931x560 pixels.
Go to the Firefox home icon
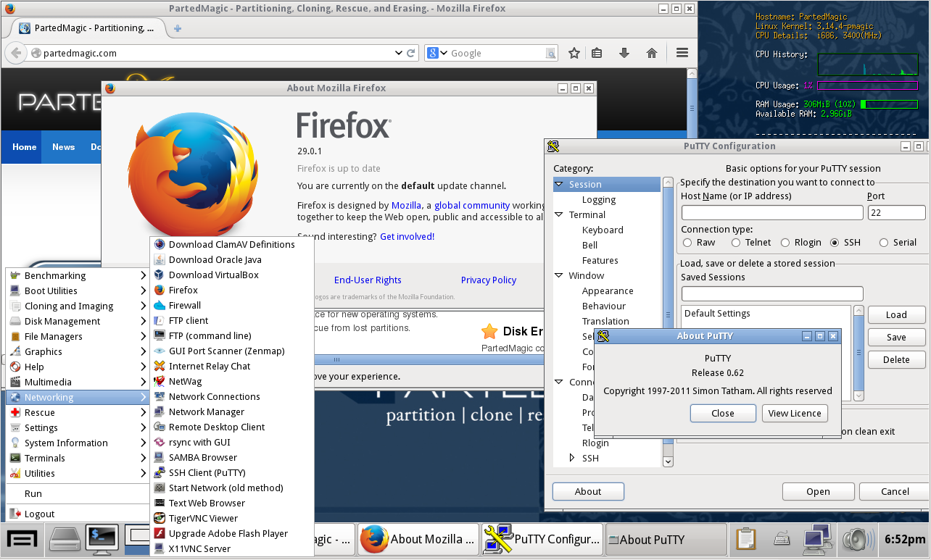click(652, 53)
